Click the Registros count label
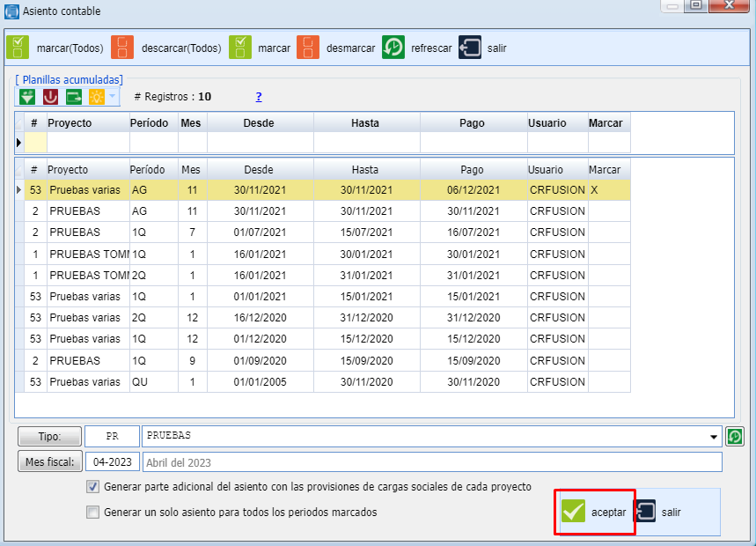This screenshot has height=546, width=756. pos(172,97)
